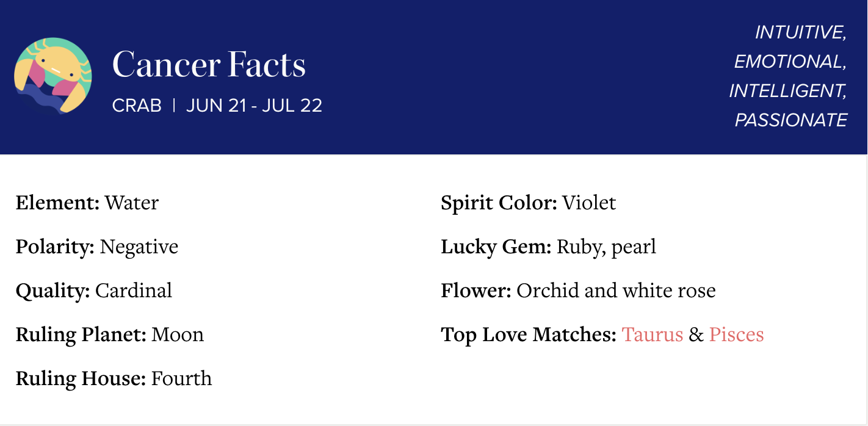This screenshot has width=868, height=426.
Task: Select the Ruling Planet: Moon fact
Action: click(x=110, y=335)
